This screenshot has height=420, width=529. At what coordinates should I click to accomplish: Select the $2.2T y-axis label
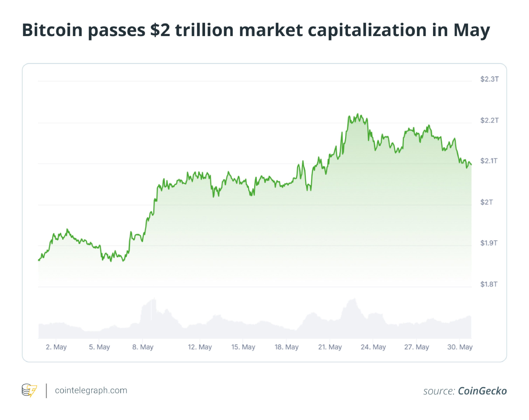click(x=489, y=120)
